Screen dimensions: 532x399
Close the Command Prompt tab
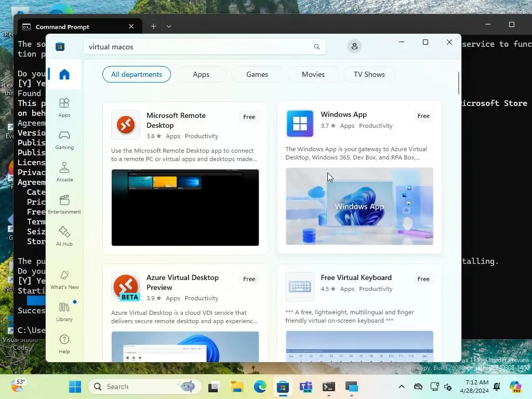click(131, 26)
